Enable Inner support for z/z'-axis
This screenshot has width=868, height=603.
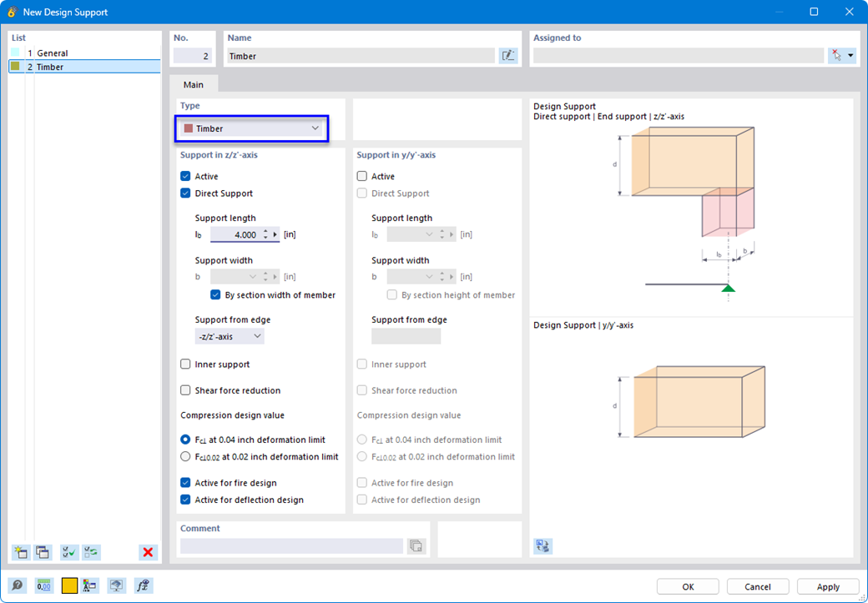click(185, 364)
